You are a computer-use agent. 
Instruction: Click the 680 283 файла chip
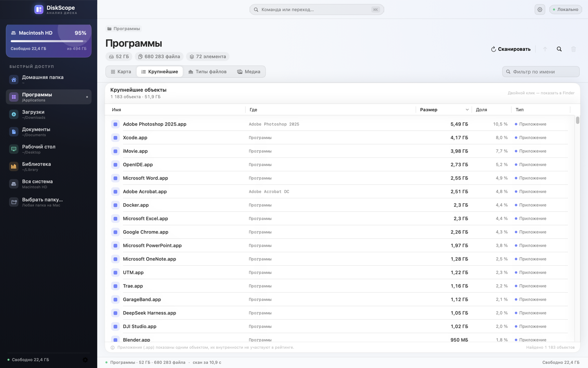pyautogui.click(x=159, y=56)
